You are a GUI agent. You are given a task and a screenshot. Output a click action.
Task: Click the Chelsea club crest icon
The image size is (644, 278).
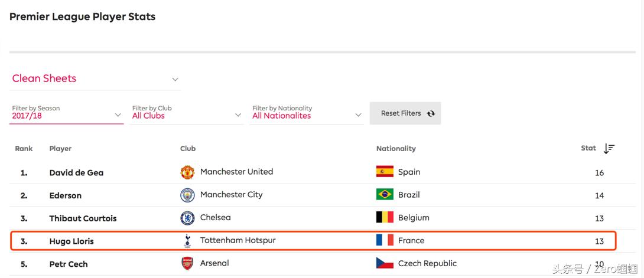click(187, 218)
